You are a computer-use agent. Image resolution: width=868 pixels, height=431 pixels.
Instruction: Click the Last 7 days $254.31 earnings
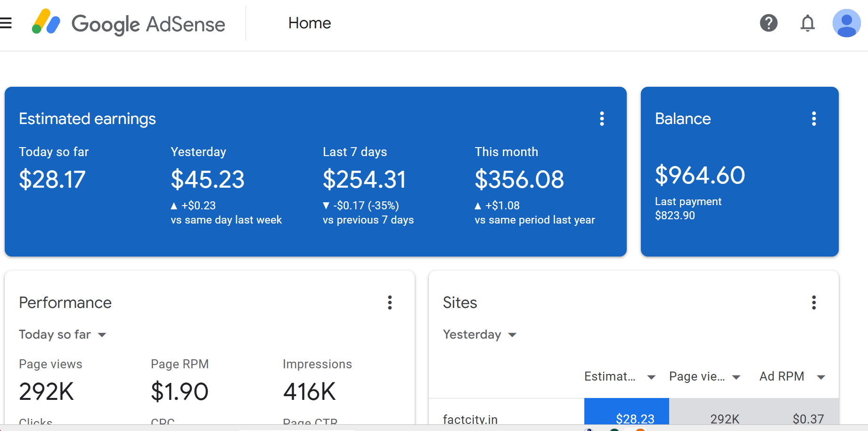pyautogui.click(x=364, y=179)
